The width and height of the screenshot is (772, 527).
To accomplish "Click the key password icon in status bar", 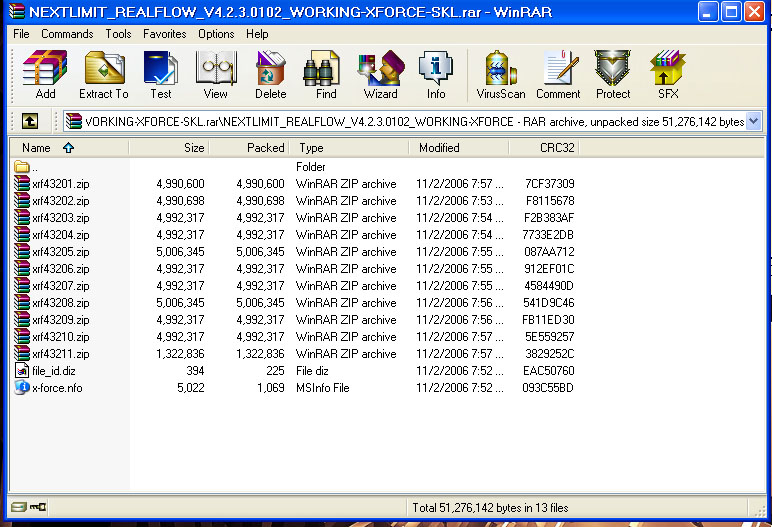I will pos(38,507).
